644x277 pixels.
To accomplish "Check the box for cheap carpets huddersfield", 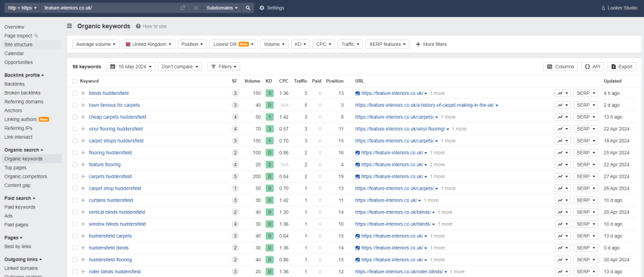I will coord(75,117).
